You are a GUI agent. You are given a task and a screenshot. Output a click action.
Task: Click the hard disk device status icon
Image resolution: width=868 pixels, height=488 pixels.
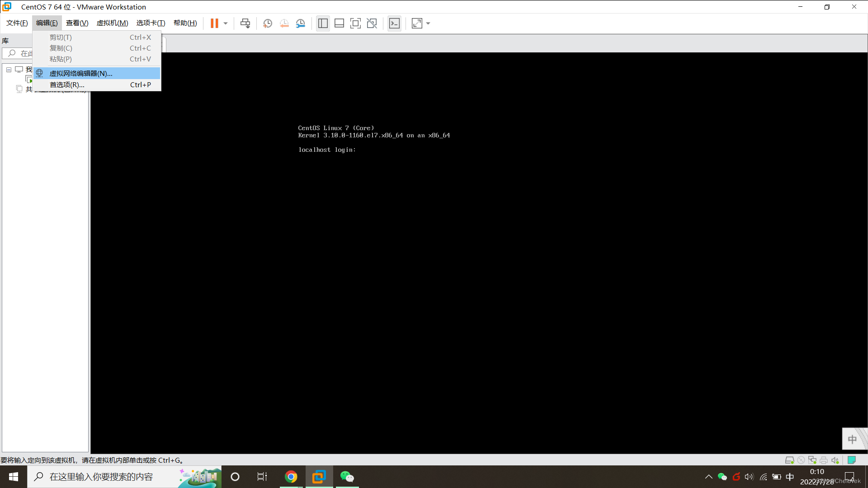pos(790,460)
